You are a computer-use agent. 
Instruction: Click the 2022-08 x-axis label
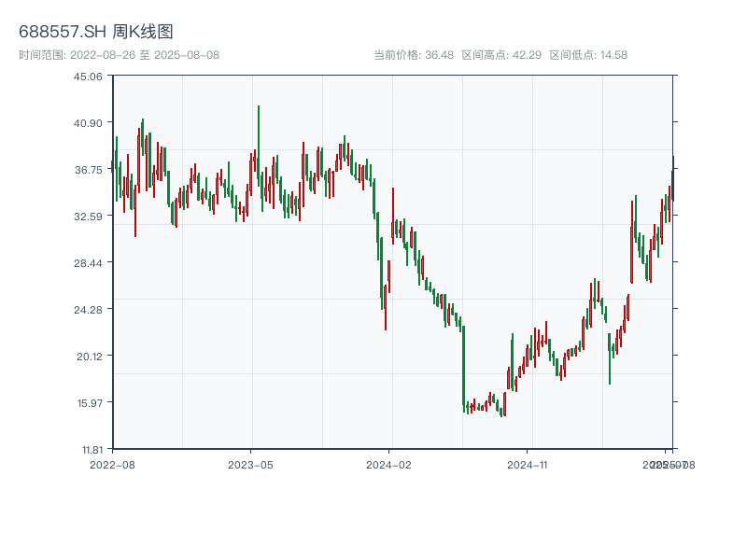tap(112, 465)
